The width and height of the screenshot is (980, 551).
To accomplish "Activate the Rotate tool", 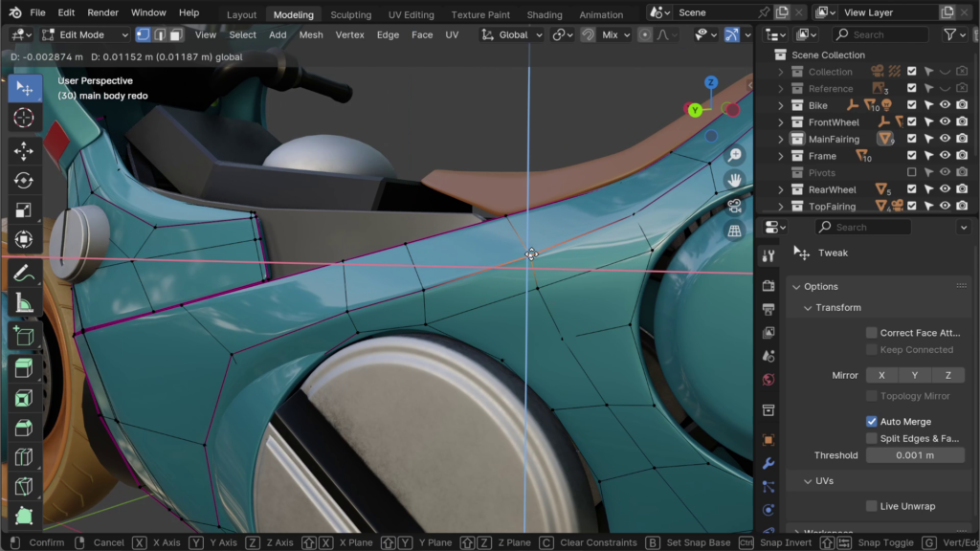I will [x=24, y=181].
